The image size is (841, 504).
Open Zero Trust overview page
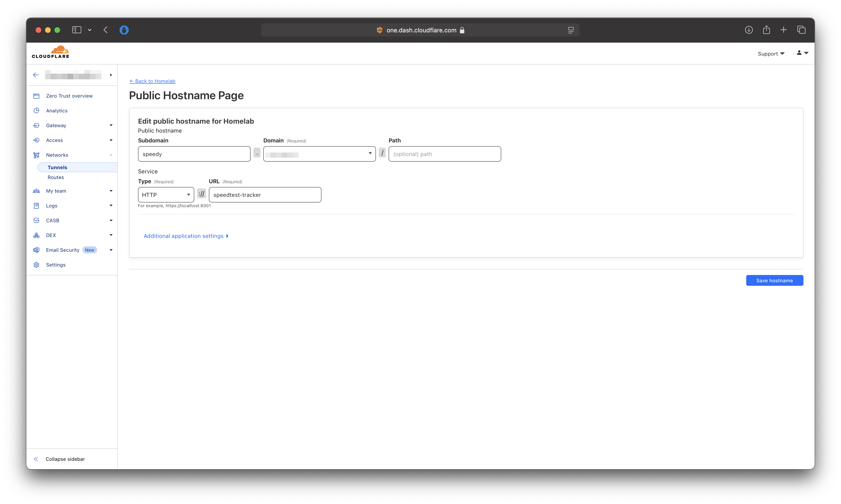pos(69,96)
